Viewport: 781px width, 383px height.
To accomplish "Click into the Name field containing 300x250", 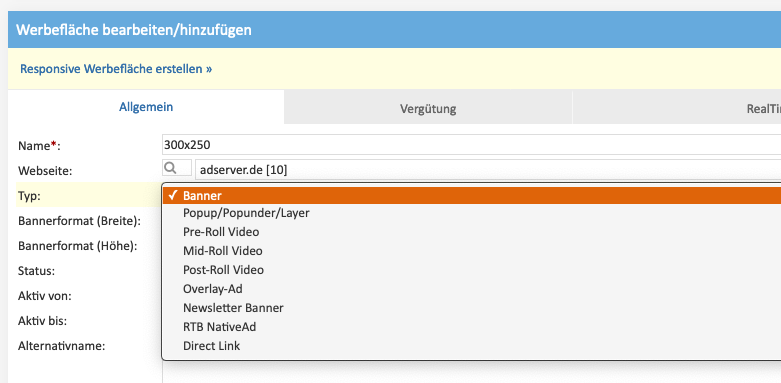I will 472,145.
